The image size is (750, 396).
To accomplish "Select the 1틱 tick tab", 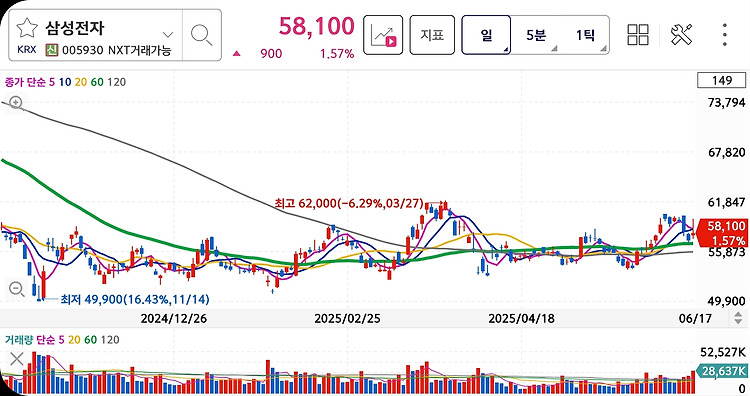I will [585, 35].
